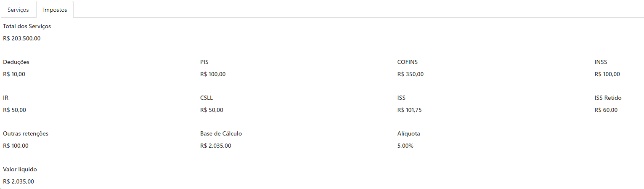Switch to the Serviços tab
The width and height of the screenshot is (644, 189).
click(18, 10)
